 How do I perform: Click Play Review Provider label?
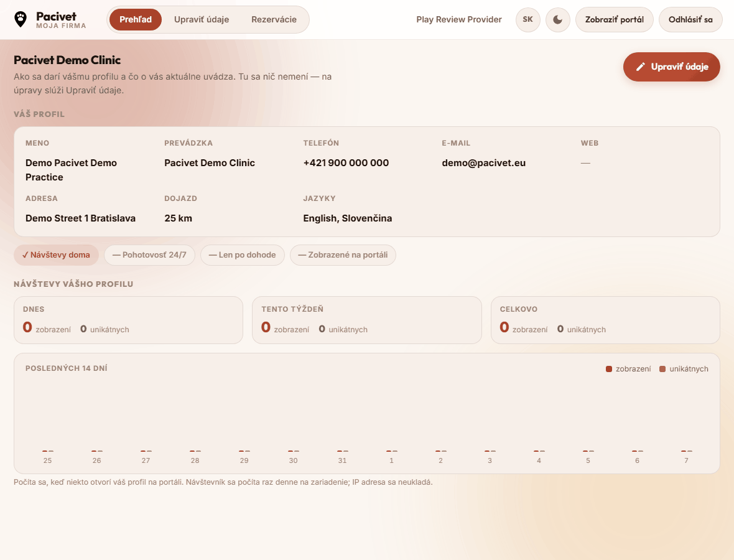click(x=459, y=20)
